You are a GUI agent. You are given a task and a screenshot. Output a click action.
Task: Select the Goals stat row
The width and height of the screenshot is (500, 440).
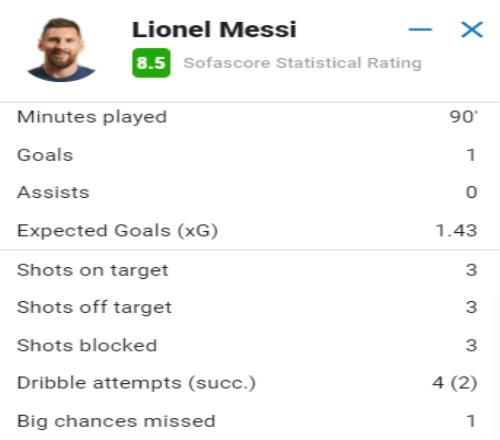(247, 155)
